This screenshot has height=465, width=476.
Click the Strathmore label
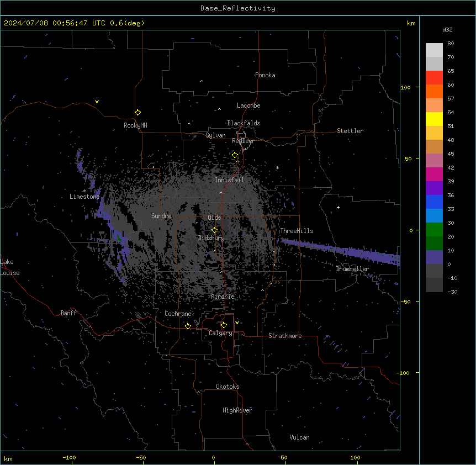[x=285, y=336]
